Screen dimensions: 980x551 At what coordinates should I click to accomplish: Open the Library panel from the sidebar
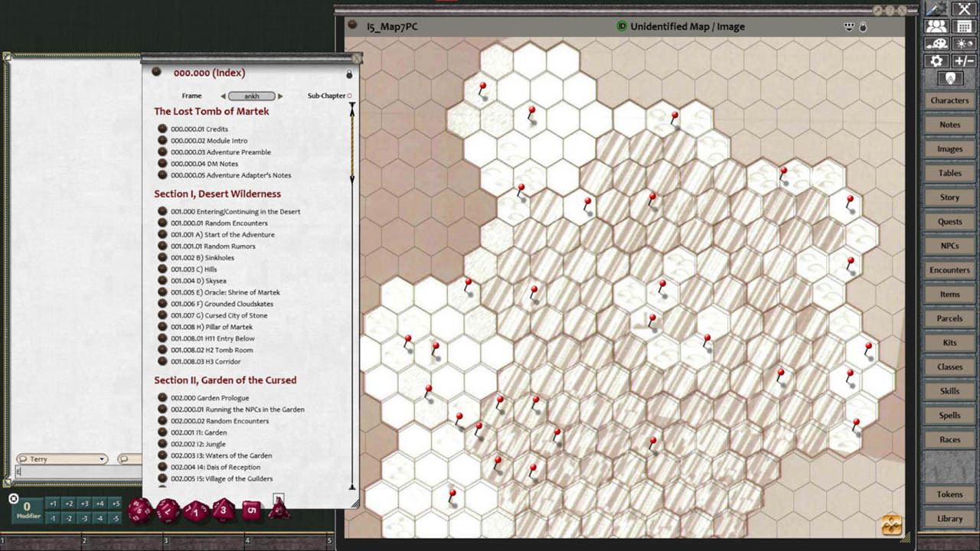[x=949, y=518]
